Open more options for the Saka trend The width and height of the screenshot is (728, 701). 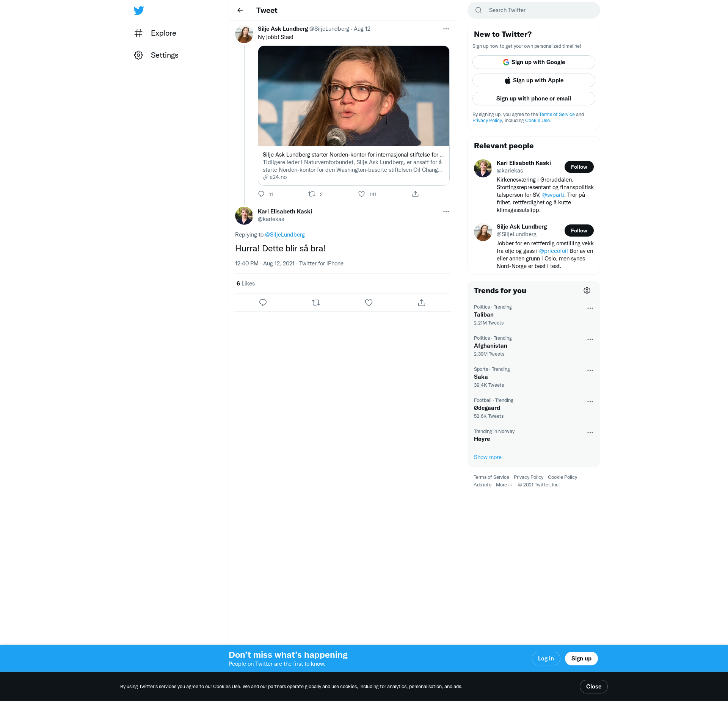pos(590,370)
